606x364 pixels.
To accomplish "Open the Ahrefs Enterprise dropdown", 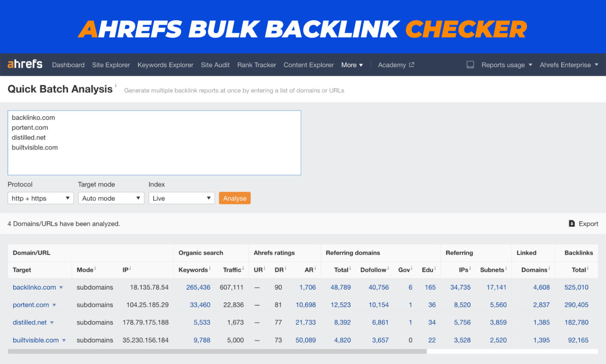I will [569, 65].
